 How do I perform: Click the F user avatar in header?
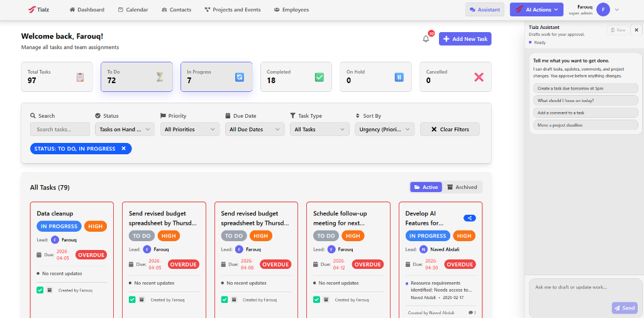[603, 9]
